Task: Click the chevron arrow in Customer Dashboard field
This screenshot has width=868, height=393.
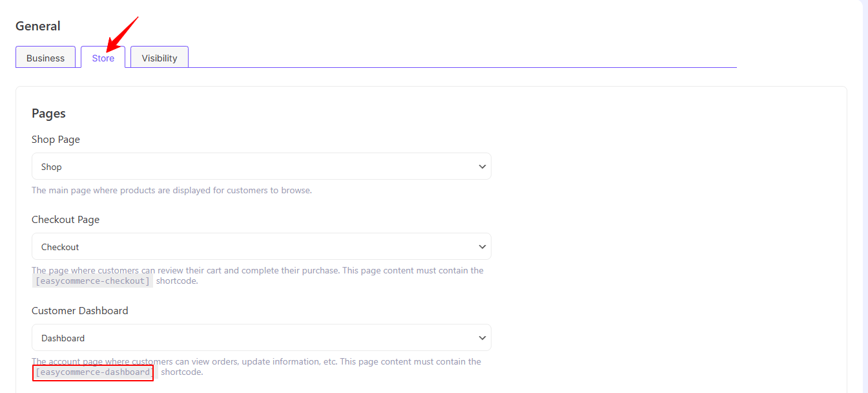Action: (482, 338)
